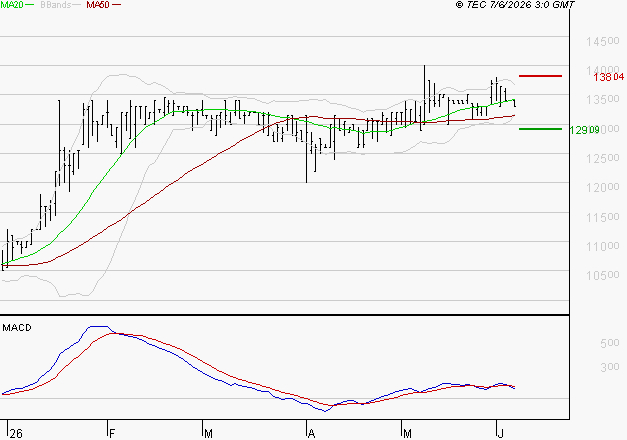The width and height of the screenshot is (627, 440).
Task: Click the first M March axis label
Action: click(x=208, y=434)
